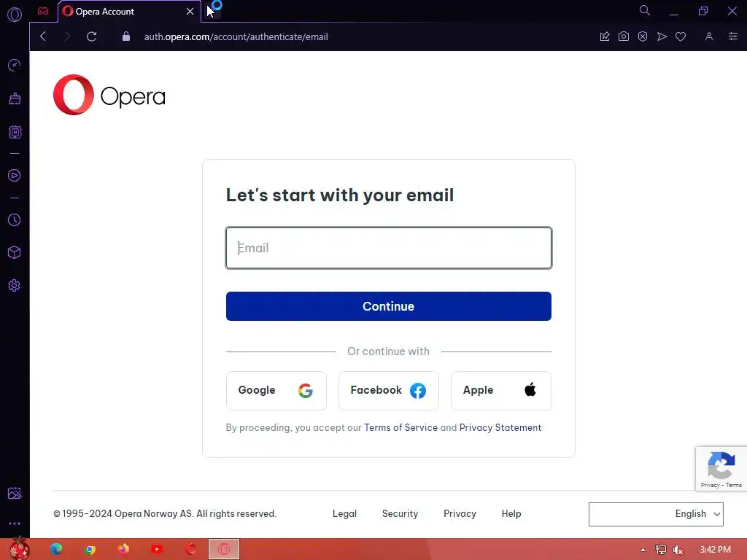Expand the English language dropdown
The width and height of the screenshot is (747, 560).
pyautogui.click(x=656, y=514)
